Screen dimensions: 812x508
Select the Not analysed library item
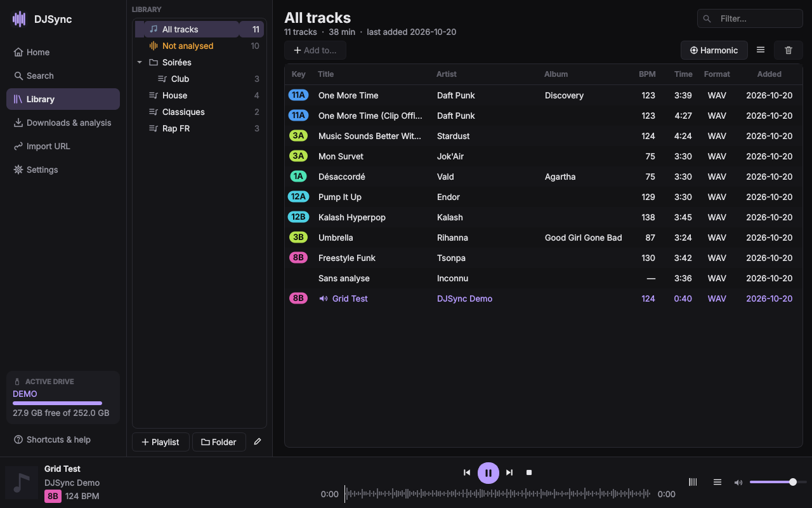(x=199, y=46)
